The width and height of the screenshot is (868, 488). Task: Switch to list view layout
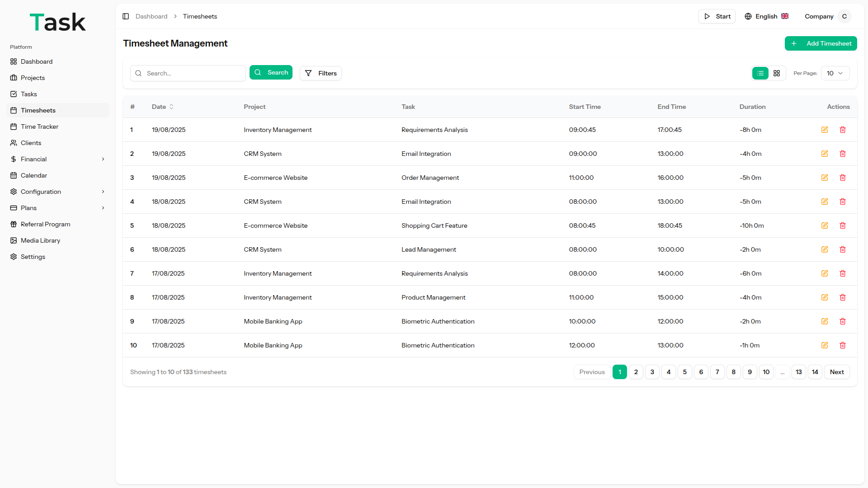click(x=760, y=73)
